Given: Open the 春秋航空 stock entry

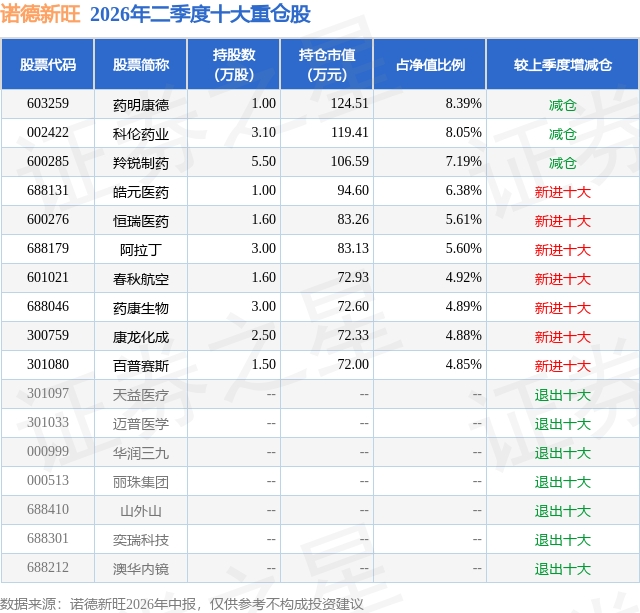Looking at the screenshot, I should (x=141, y=279).
